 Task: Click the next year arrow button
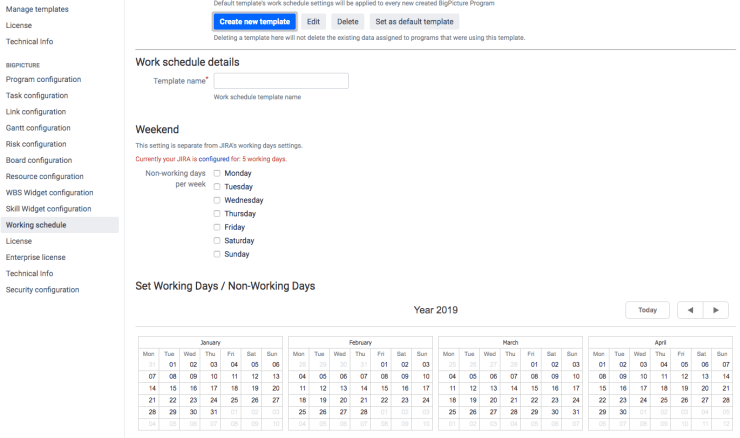point(716,311)
